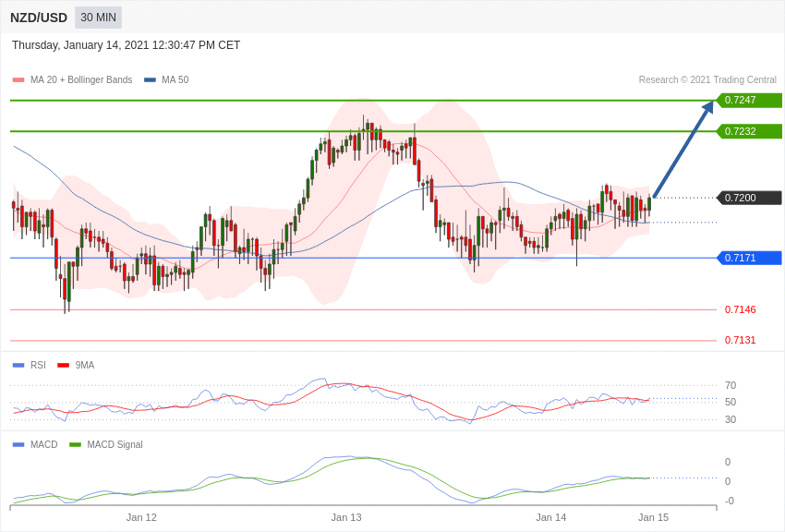Click the 'Jan 15' date axis label
The height and width of the screenshot is (532, 785).
click(x=653, y=517)
